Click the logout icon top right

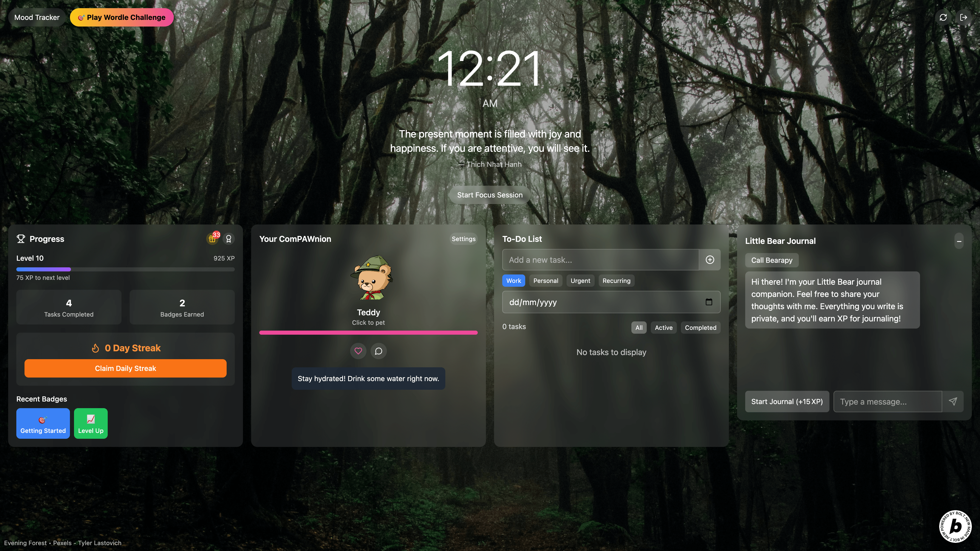[963, 18]
